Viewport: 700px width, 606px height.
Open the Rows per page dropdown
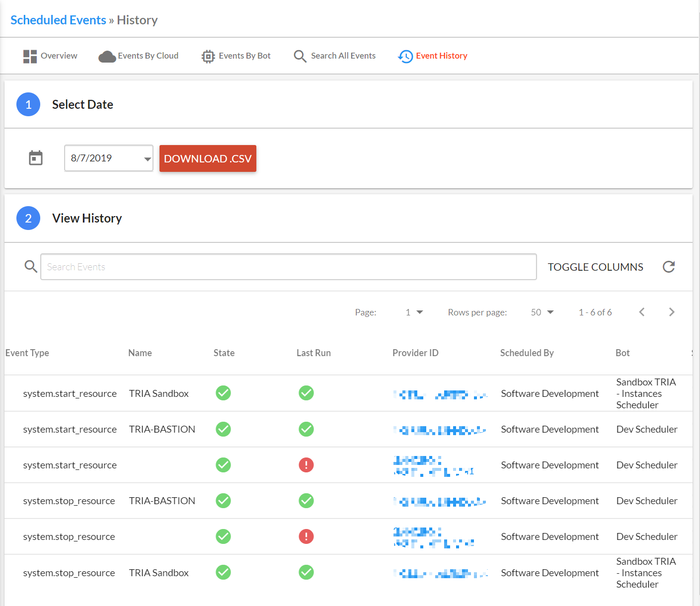(542, 312)
